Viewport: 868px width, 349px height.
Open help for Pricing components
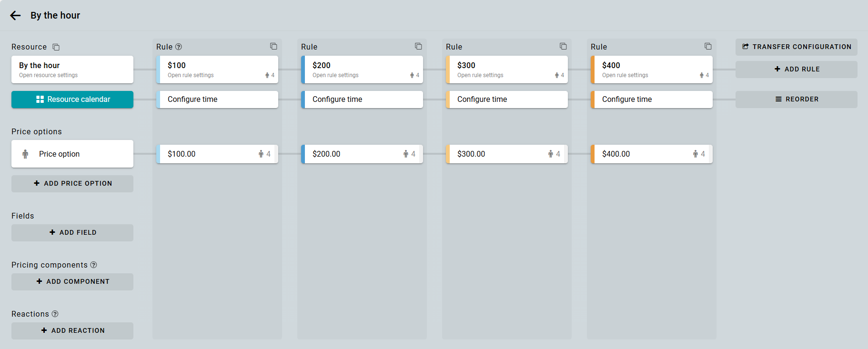click(94, 265)
